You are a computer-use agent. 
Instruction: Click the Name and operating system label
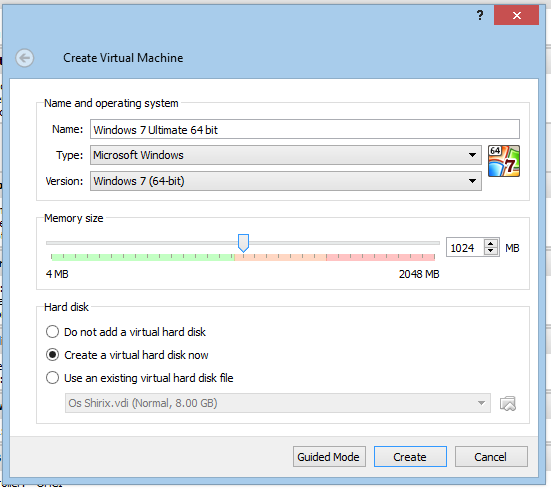111,103
